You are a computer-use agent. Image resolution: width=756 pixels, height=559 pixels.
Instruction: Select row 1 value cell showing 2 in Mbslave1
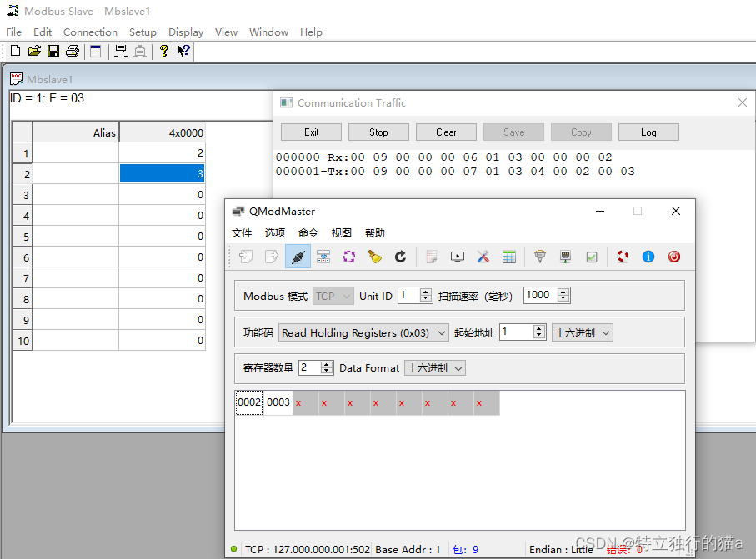[x=162, y=153]
